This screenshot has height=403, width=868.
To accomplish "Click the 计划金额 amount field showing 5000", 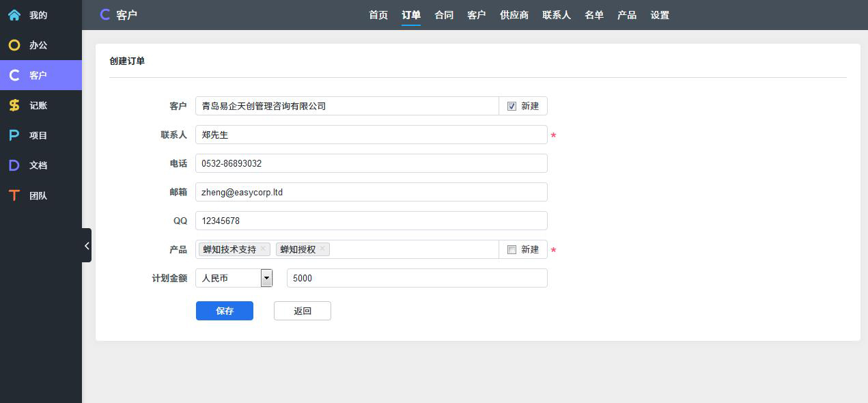I will click(417, 278).
